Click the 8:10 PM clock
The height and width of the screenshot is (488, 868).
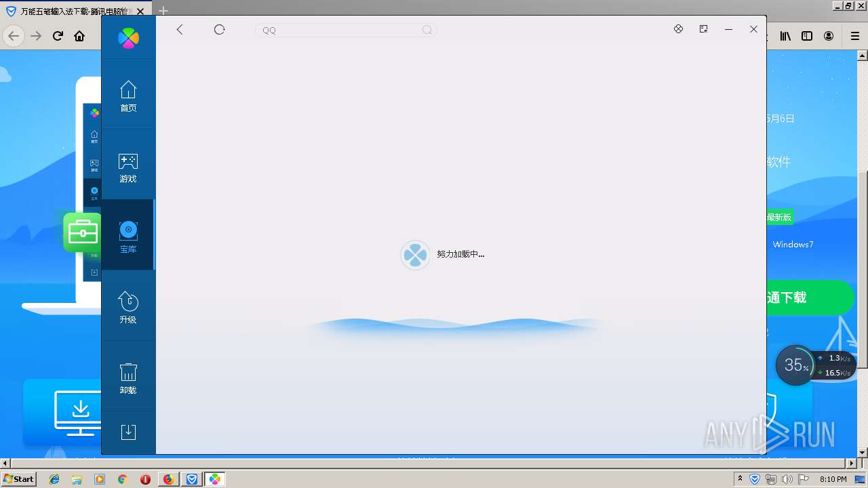[x=833, y=479]
